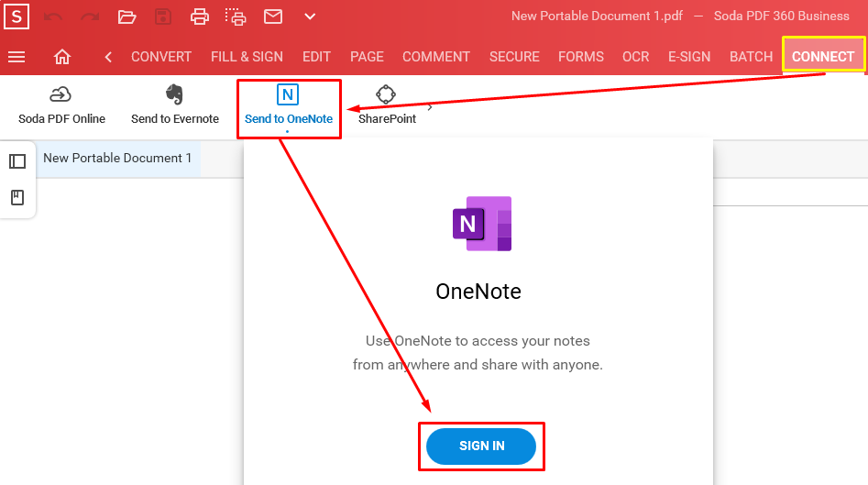Open the hamburger menu
This screenshot has height=485, width=868.
pos(16,57)
